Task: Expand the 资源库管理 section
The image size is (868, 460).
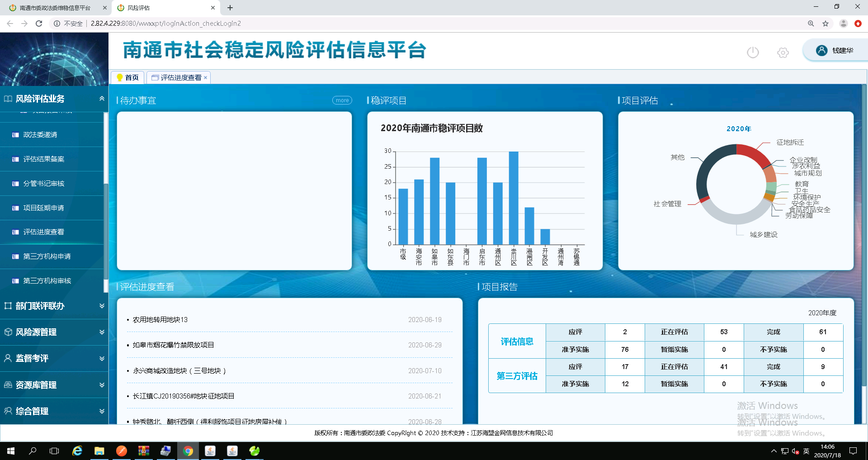Action: tap(101, 385)
